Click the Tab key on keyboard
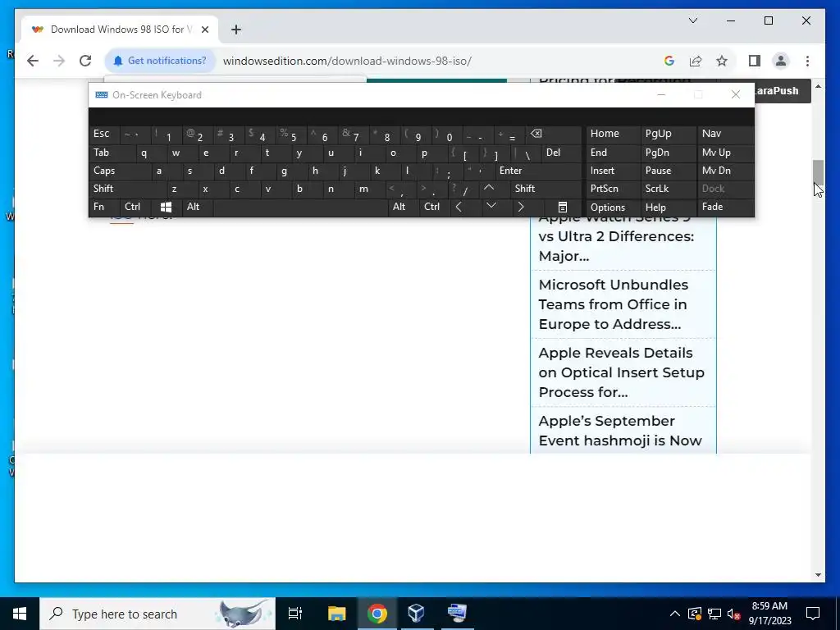 [x=112, y=153]
